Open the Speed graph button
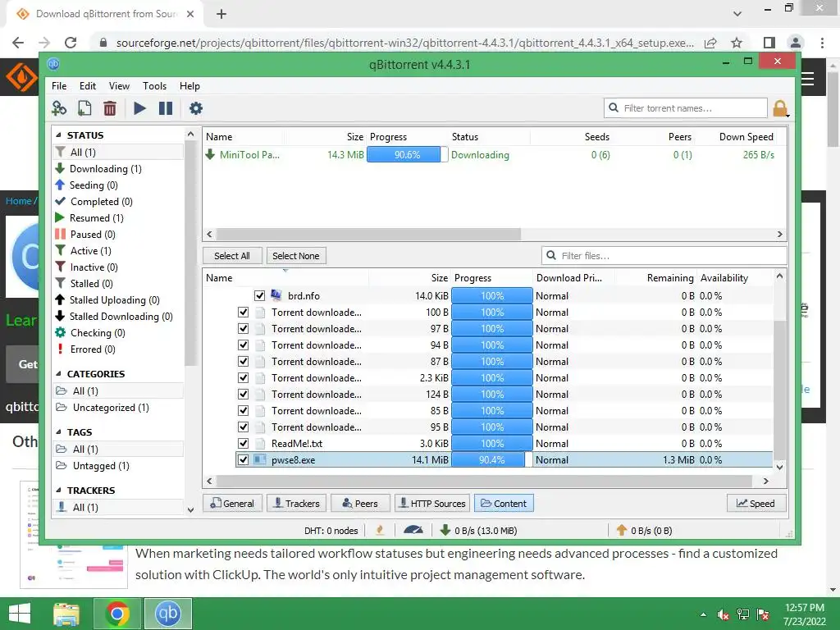The width and height of the screenshot is (840, 630). click(x=756, y=504)
